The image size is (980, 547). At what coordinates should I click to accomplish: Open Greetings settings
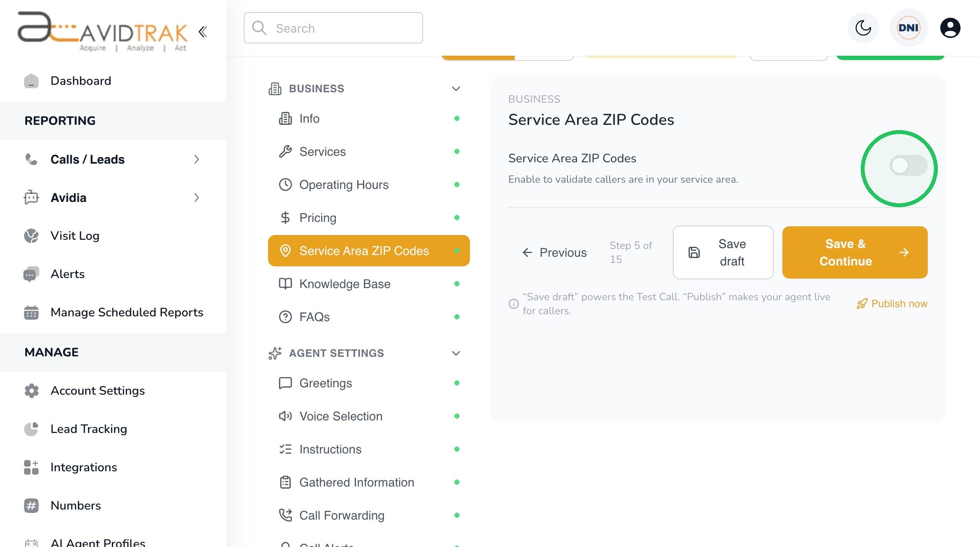click(369, 383)
